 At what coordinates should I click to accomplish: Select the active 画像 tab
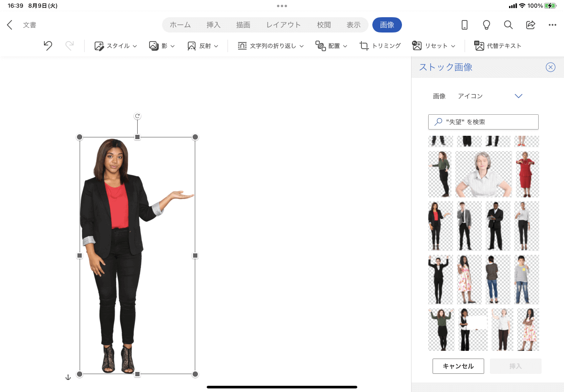[x=387, y=25]
